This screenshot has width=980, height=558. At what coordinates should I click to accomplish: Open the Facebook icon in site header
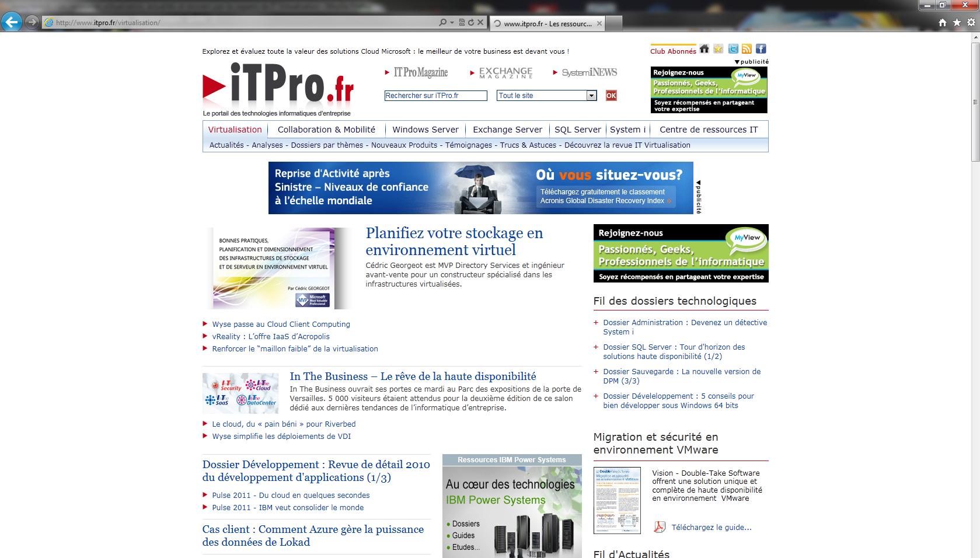761,49
